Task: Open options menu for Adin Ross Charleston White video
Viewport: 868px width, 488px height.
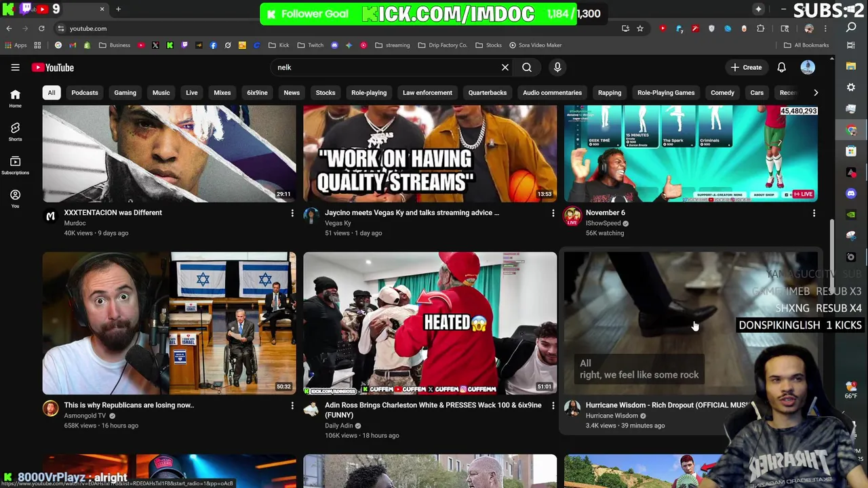Action: point(553,405)
